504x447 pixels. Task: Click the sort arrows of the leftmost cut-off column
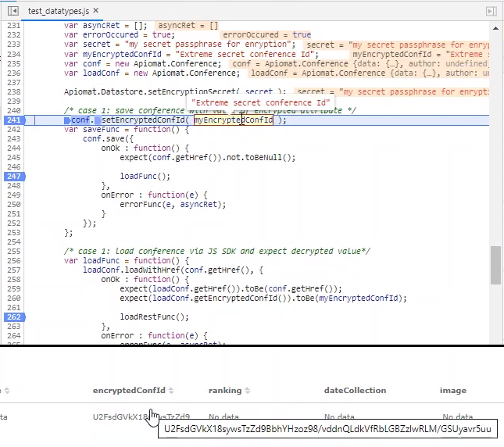(x=7, y=391)
